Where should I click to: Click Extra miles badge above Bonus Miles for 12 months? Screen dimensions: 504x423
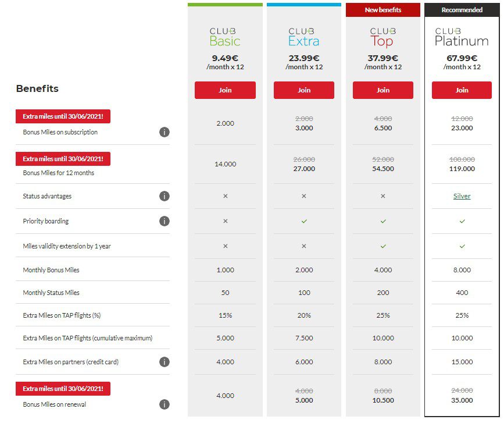[63, 159]
